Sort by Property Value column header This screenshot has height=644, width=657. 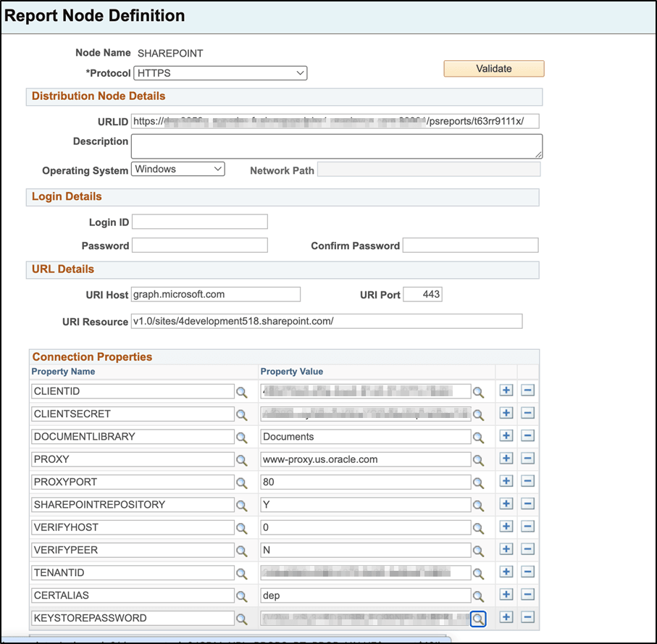292,371
